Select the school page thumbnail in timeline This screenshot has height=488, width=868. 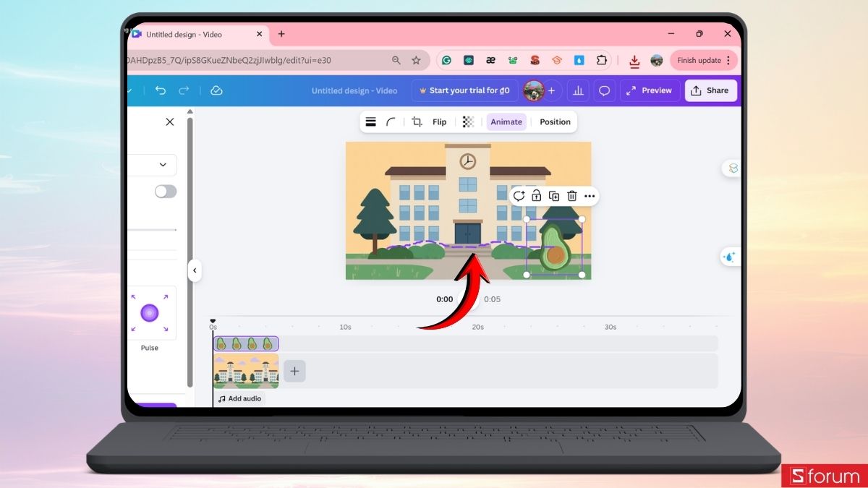[246, 372]
